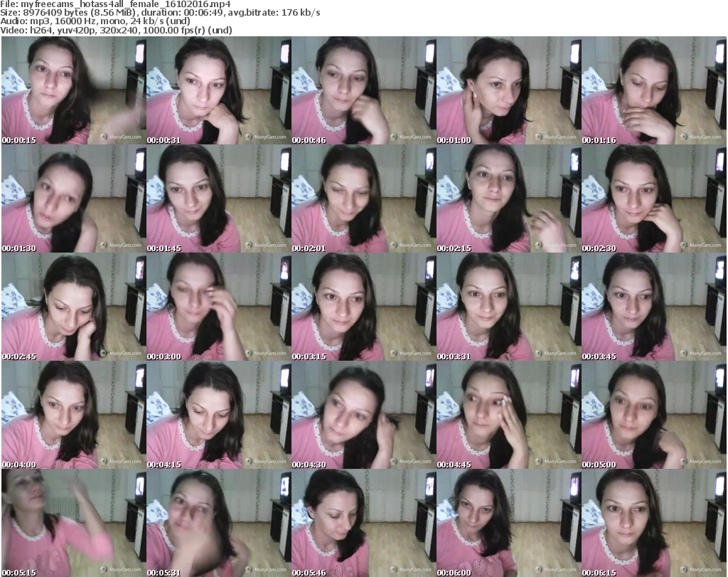Open the 00:03:31 preview frame
The image size is (728, 577).
(508, 307)
